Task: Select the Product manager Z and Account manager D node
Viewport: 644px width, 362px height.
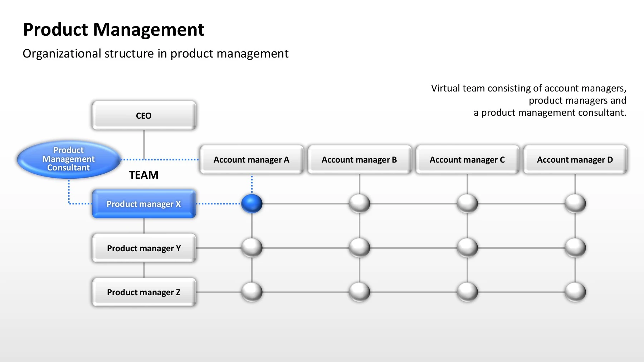Action: click(x=575, y=292)
